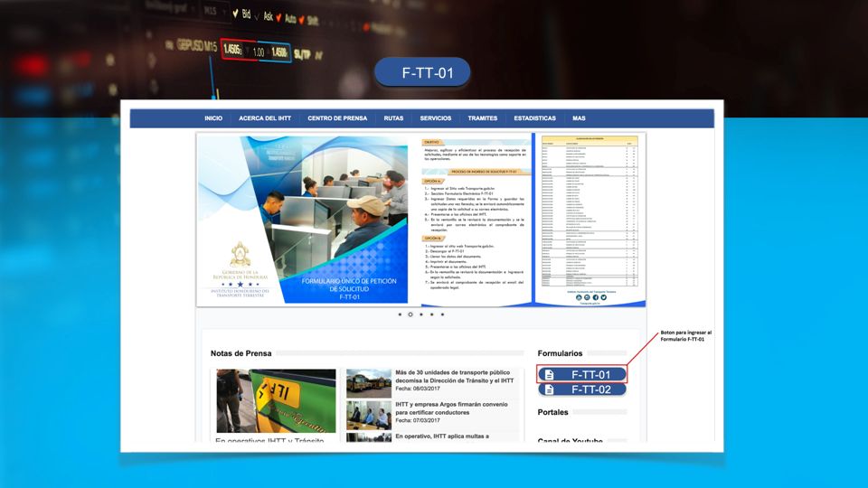Open the F-TT-02 form button
This screenshot has height=488, width=868.
(x=581, y=389)
